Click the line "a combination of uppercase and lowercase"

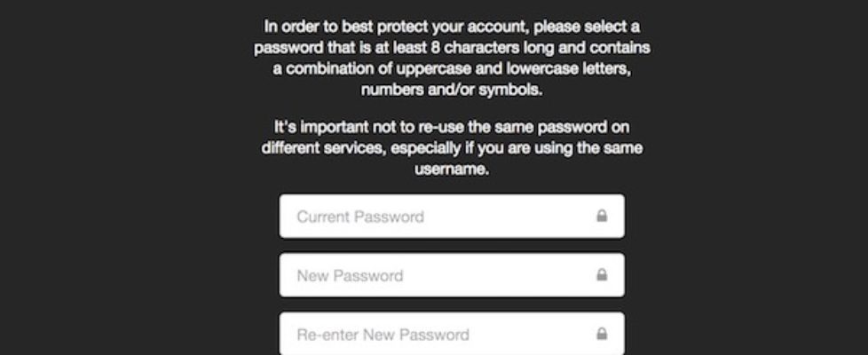click(451, 68)
